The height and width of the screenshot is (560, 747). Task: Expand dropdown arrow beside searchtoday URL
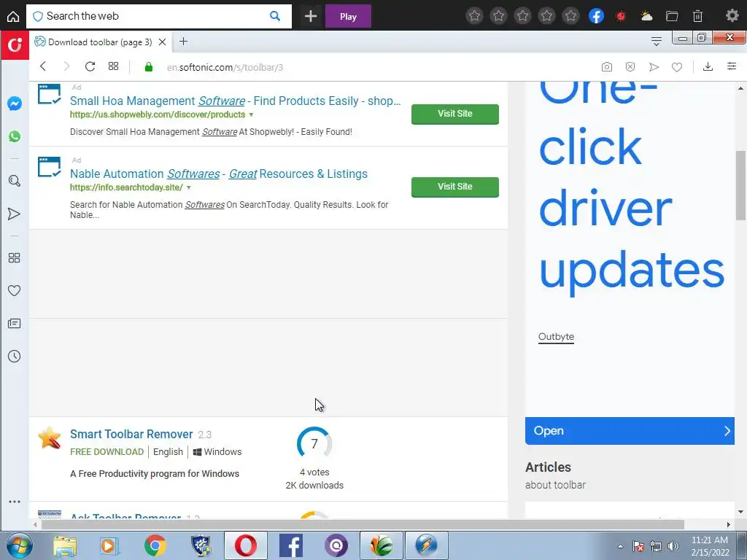click(x=189, y=187)
